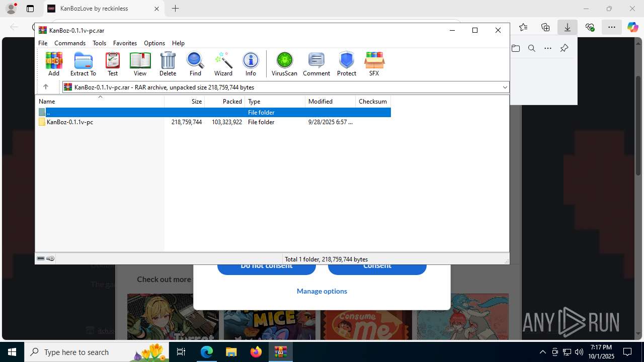The image size is (644, 362).
Task: Run VirusScan on the archive
Action: click(x=284, y=64)
